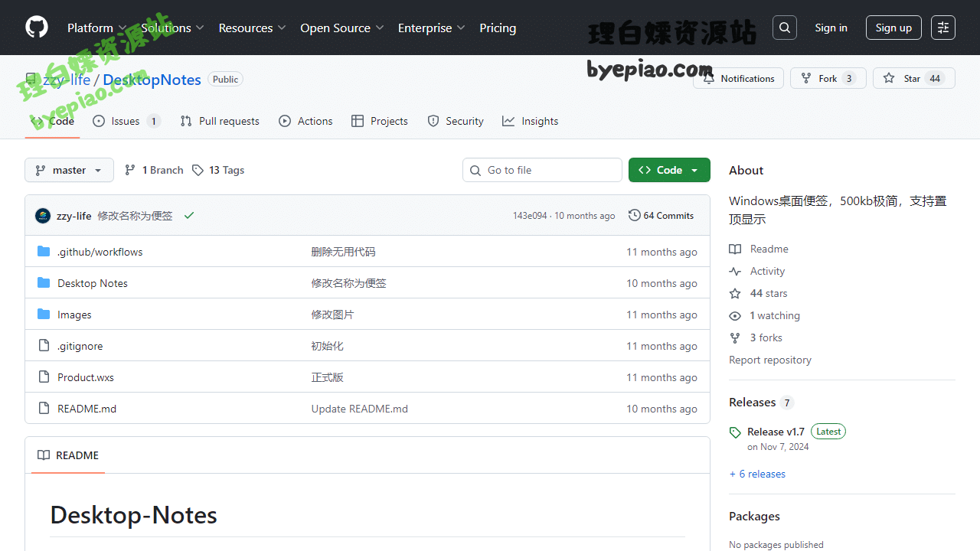
Task: Open the DesktopNotes repository name link
Action: tap(152, 80)
